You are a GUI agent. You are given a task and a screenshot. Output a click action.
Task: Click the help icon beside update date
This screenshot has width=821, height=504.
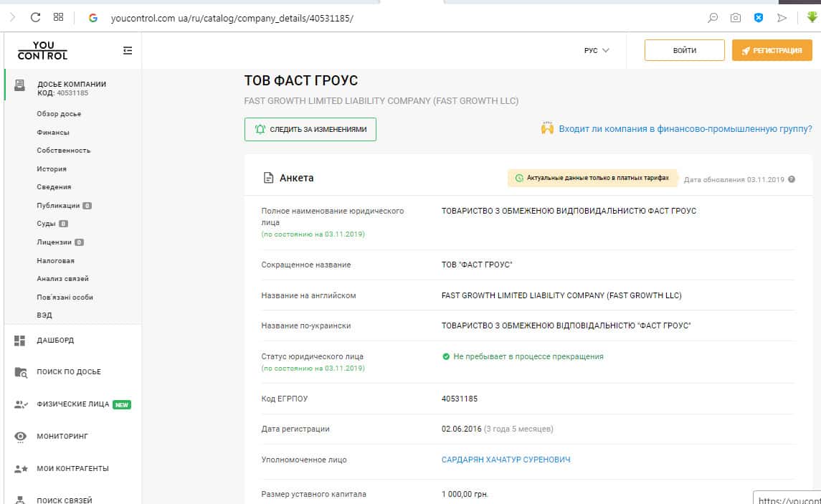coord(792,179)
